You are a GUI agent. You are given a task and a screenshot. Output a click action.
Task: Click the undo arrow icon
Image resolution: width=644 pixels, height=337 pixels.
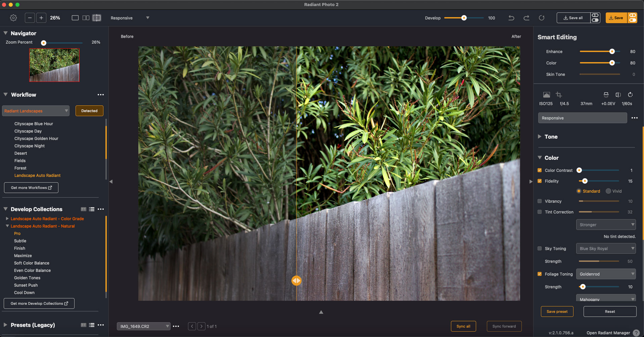pos(511,18)
